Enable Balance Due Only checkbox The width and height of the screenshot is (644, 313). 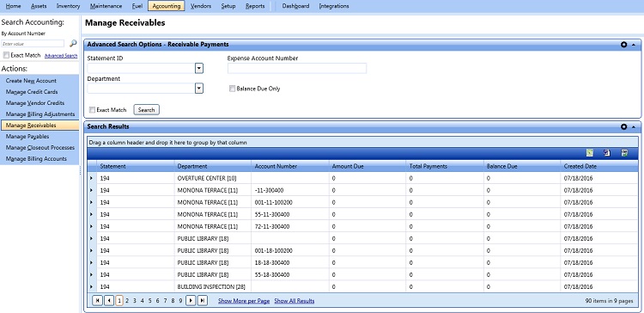[232, 89]
